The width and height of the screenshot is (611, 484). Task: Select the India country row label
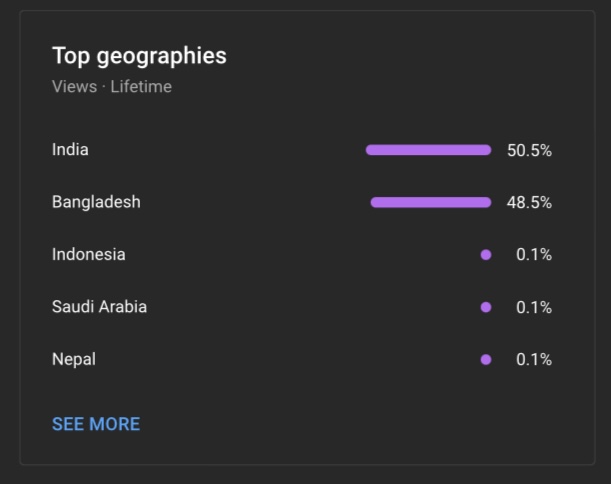point(70,150)
